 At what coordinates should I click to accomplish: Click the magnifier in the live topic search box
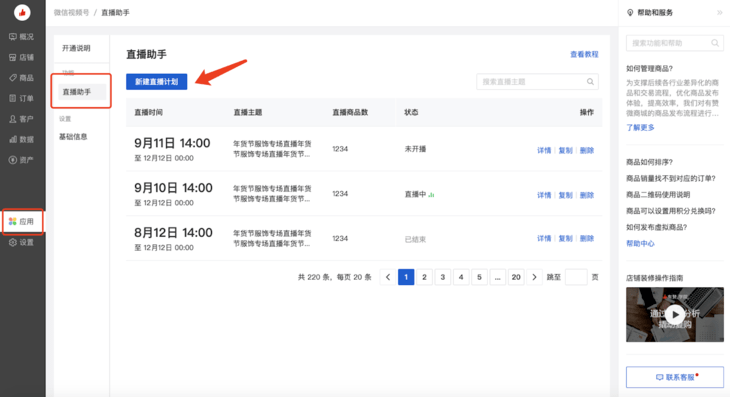590,81
